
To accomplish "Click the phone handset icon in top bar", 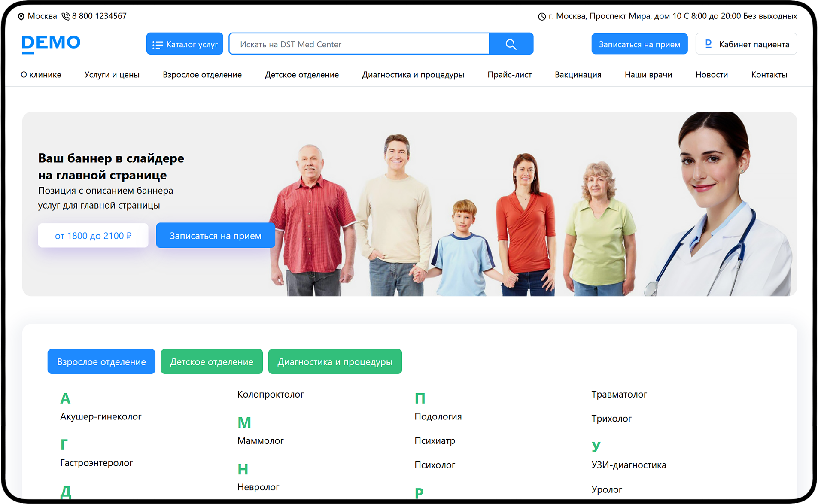I will pos(65,16).
